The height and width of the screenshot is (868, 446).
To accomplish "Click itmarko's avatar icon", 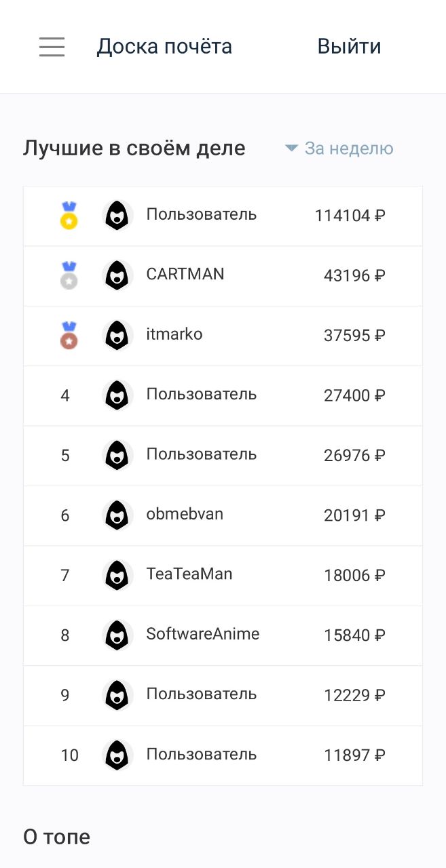I will click(x=117, y=336).
